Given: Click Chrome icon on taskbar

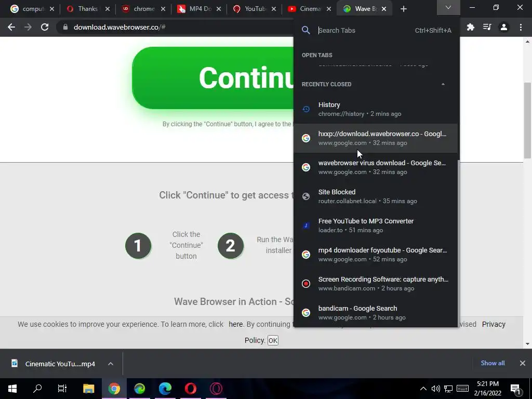Looking at the screenshot, I should pos(114,389).
